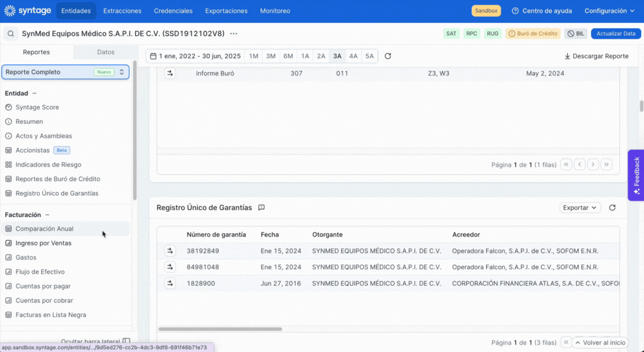
Task: Click the horizontal scrollbar of garantías table
Action: (220, 329)
